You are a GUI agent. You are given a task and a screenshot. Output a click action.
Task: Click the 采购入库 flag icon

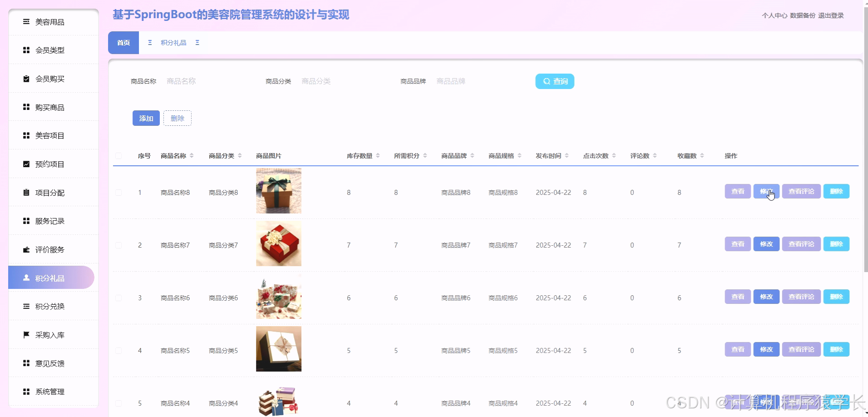26,335
